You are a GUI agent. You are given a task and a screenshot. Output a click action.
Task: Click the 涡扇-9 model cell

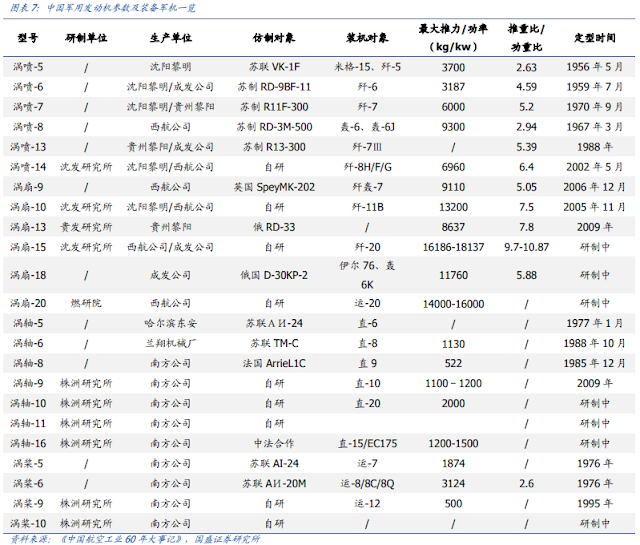coord(28,187)
